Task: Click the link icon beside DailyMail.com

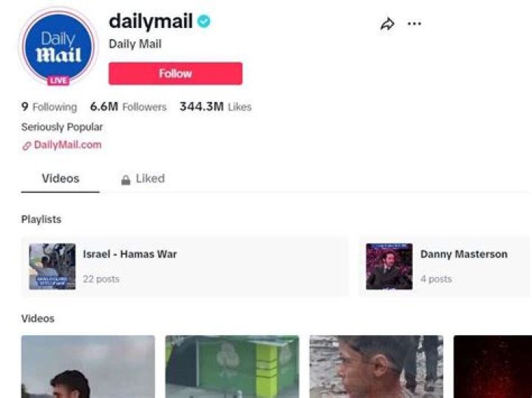Action: 27,145
